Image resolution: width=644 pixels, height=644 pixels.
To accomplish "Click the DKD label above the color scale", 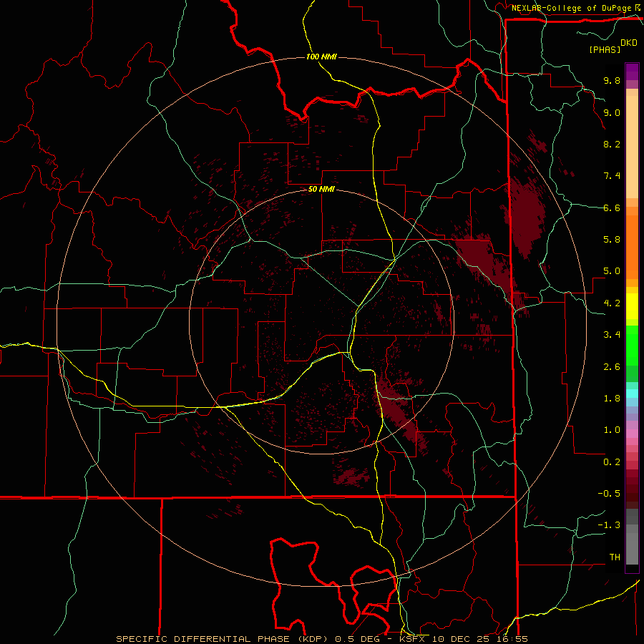I will [x=629, y=43].
